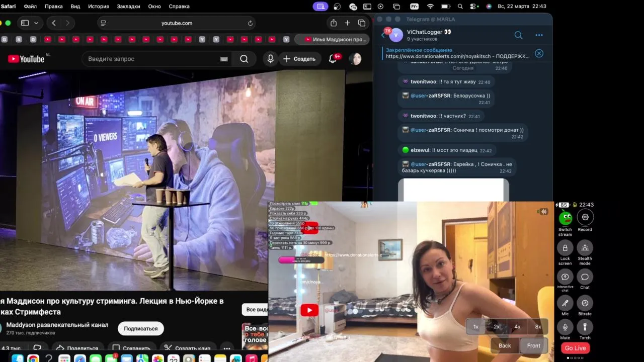Open the YouTube on-screen keyboard icon

(224, 59)
